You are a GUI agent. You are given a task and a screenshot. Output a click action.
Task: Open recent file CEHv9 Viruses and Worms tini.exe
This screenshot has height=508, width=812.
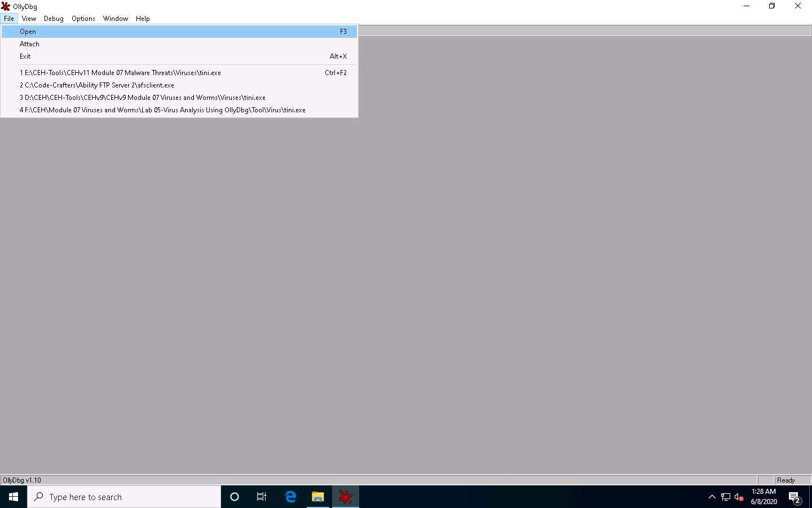(x=179, y=98)
